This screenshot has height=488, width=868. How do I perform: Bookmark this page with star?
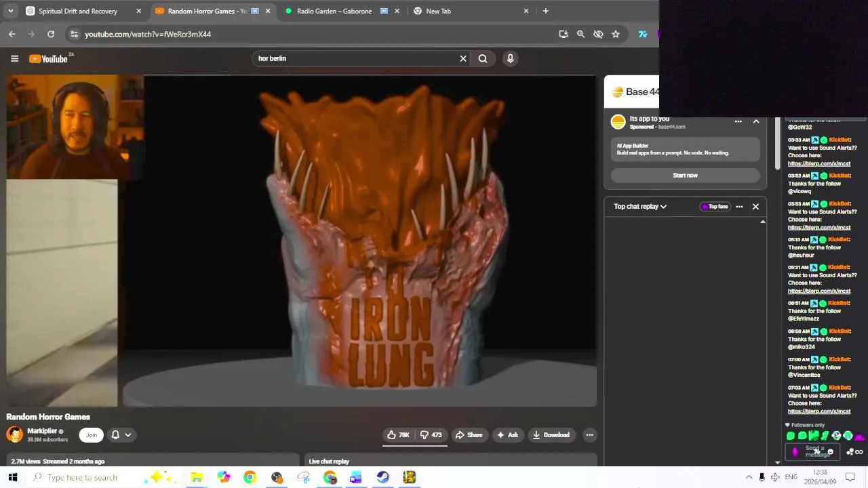coord(616,34)
